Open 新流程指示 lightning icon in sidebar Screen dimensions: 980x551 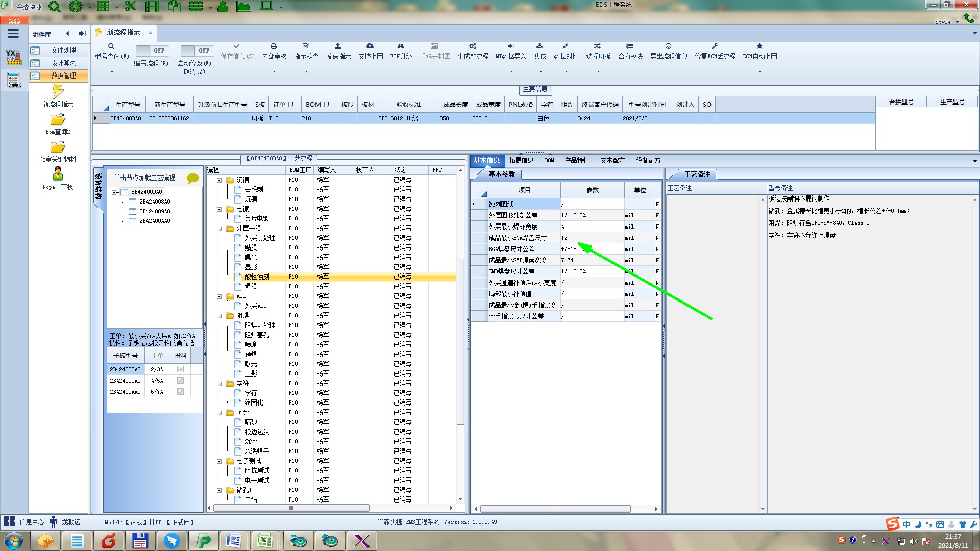pos(58,92)
